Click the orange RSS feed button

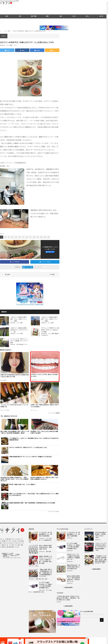click(x=52, y=50)
